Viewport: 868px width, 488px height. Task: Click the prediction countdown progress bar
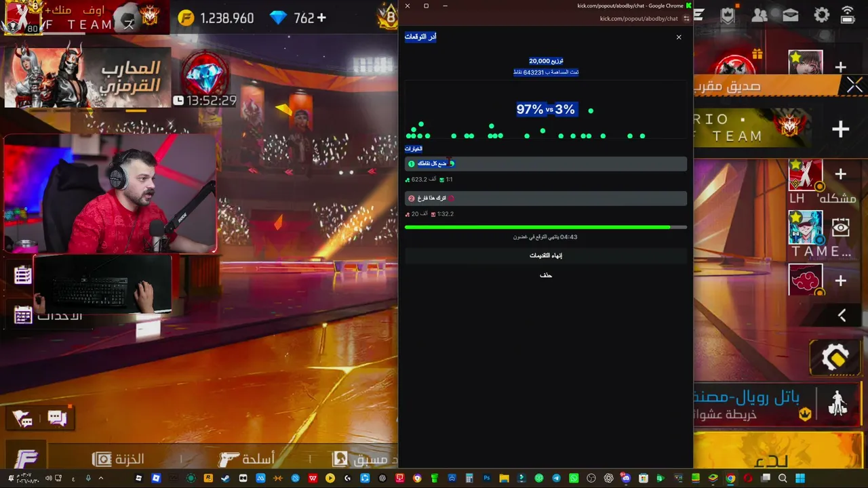point(546,227)
